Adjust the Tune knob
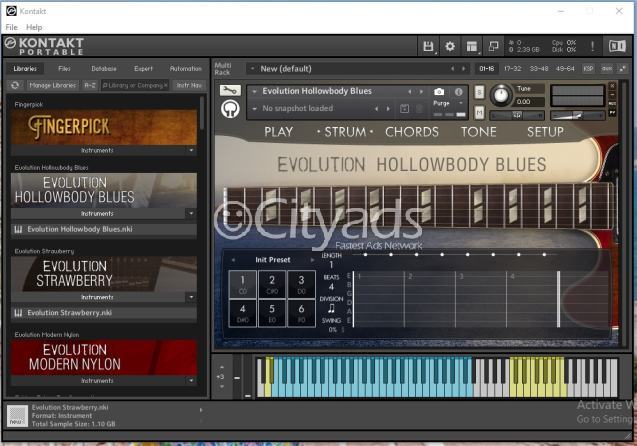Screen dimensions: 637x446 (x=501, y=95)
